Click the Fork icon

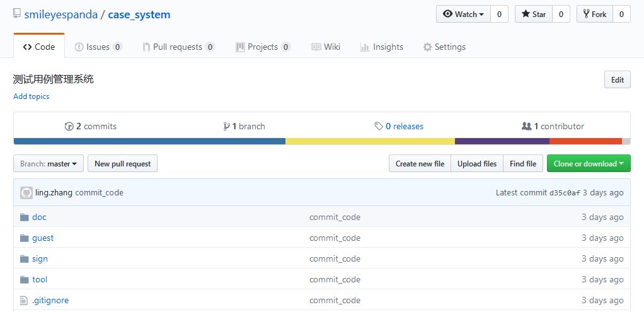pos(586,14)
